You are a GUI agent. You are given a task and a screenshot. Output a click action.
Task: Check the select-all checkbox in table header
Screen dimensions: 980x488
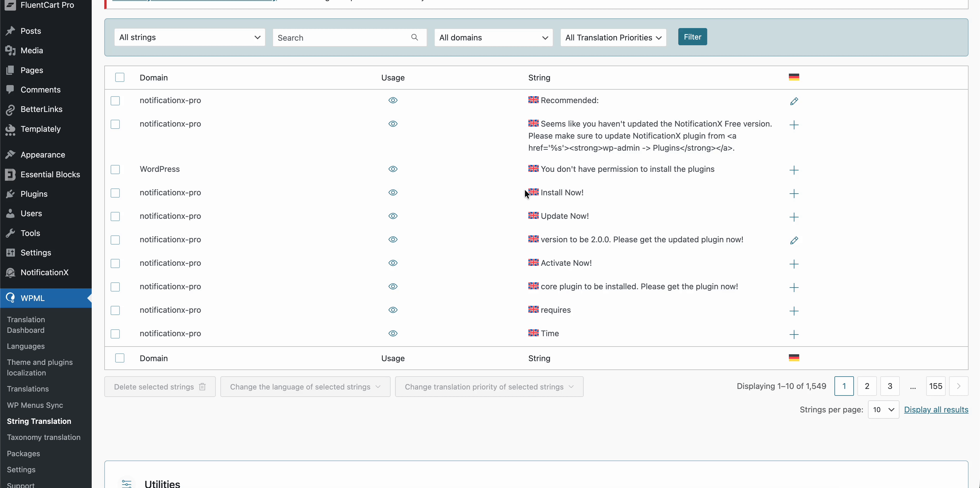point(119,78)
